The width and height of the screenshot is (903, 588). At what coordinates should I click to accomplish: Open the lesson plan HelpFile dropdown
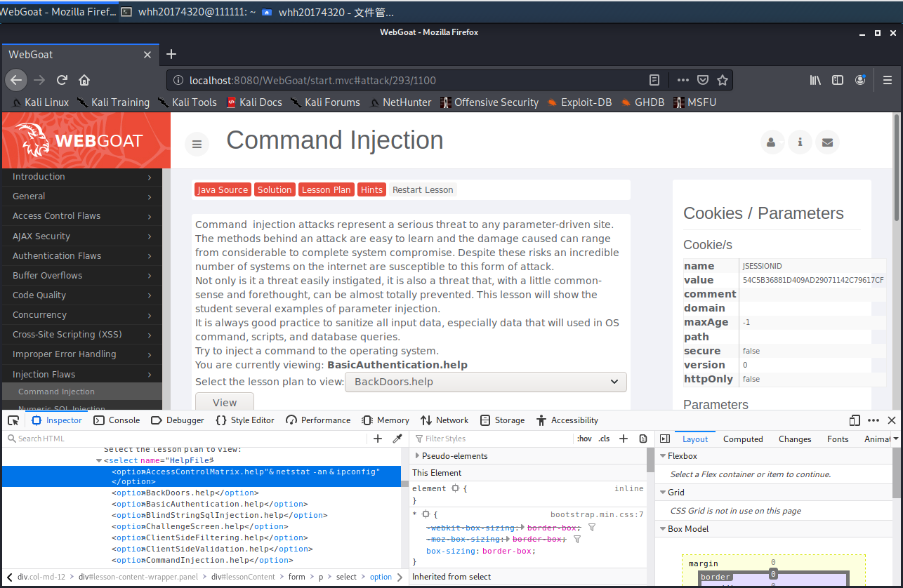point(486,382)
